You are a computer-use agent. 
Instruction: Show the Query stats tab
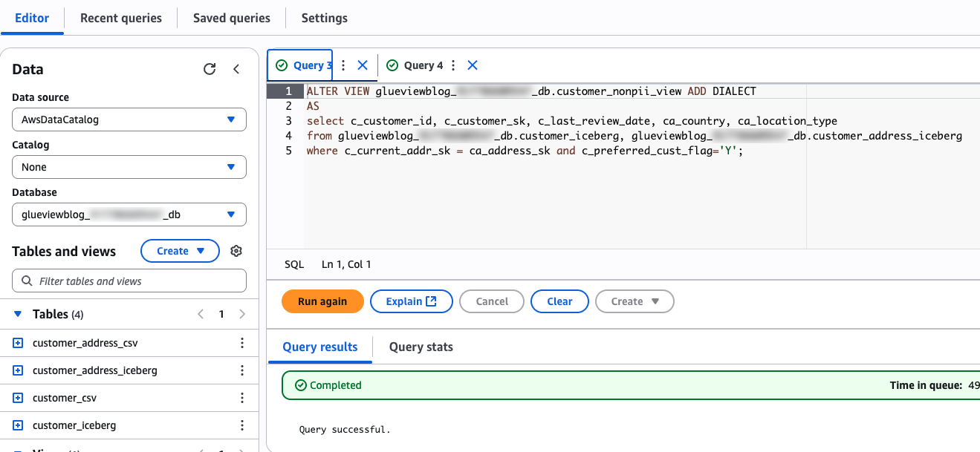pyautogui.click(x=421, y=347)
